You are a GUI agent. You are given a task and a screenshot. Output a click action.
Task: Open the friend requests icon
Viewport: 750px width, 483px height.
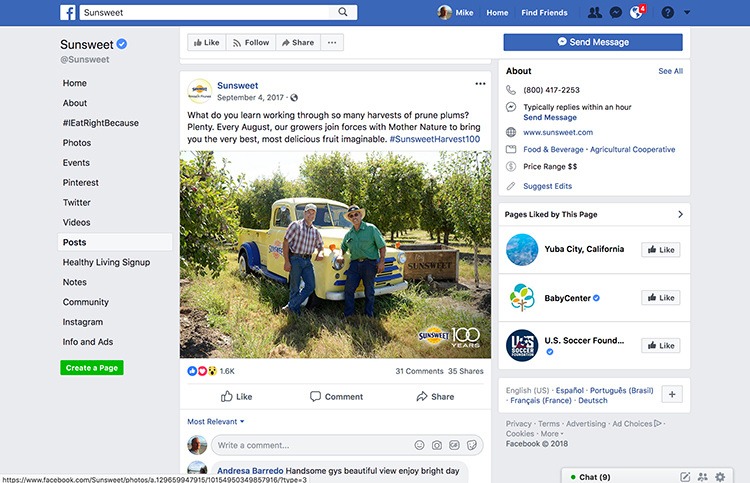[x=595, y=12]
